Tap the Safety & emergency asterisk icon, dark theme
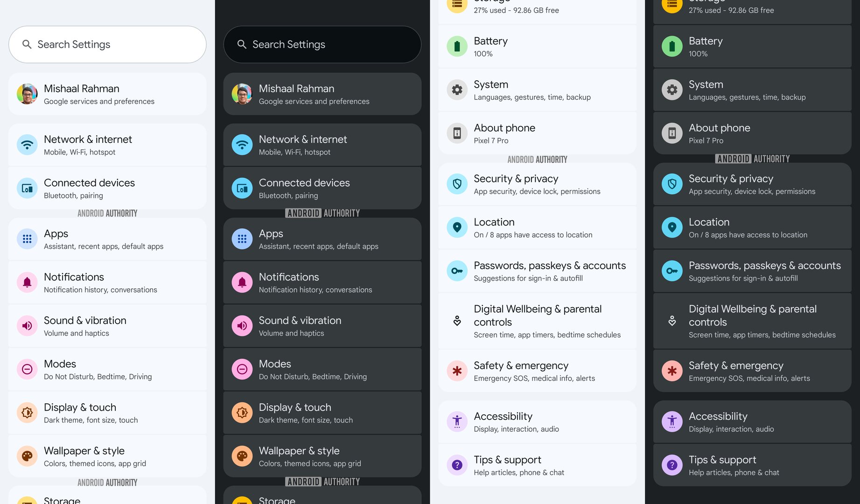Viewport: 860px width, 504px height. pyautogui.click(x=672, y=371)
